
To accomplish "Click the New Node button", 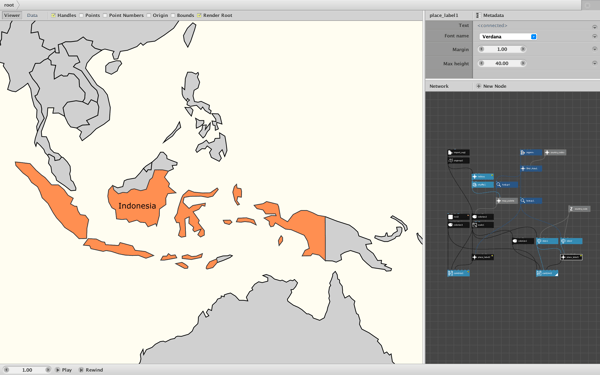I will [x=491, y=86].
